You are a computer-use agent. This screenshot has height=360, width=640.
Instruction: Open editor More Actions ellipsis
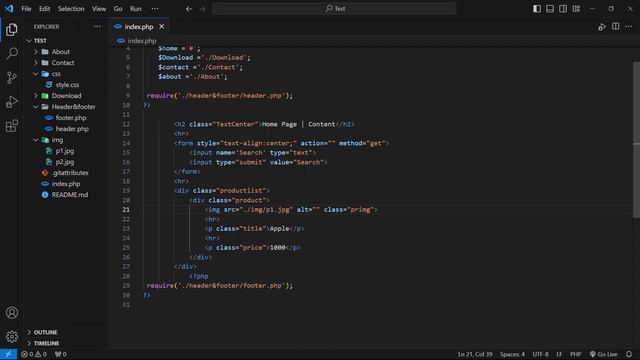(x=629, y=27)
